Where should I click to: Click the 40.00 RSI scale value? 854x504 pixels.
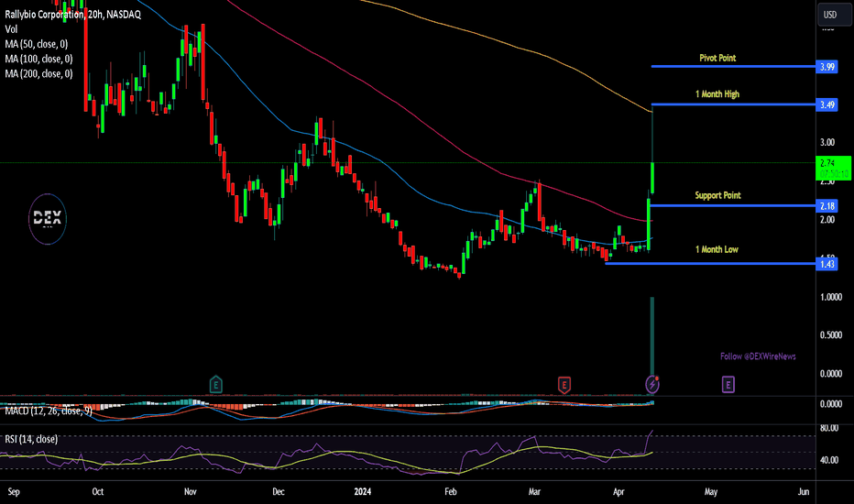(829, 460)
